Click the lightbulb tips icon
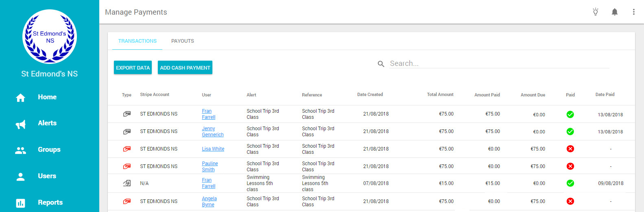 click(596, 12)
